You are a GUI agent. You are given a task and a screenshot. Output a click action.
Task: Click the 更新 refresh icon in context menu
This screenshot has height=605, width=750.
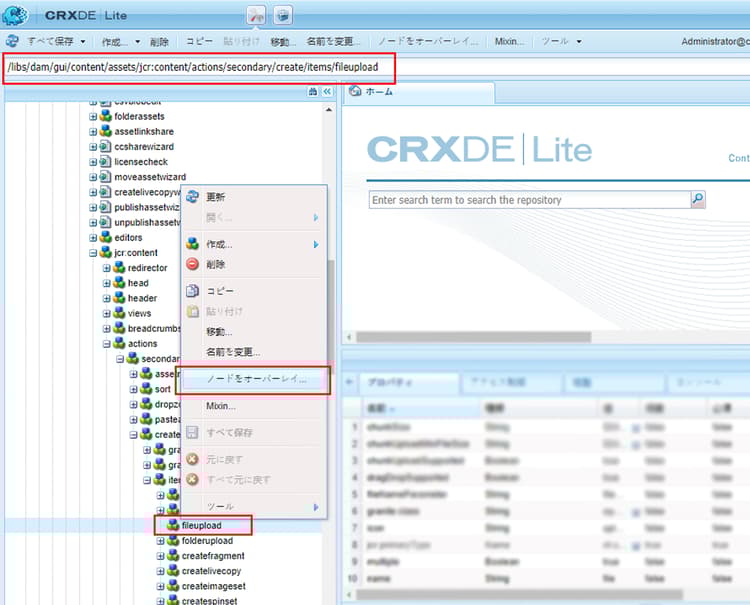(193, 197)
